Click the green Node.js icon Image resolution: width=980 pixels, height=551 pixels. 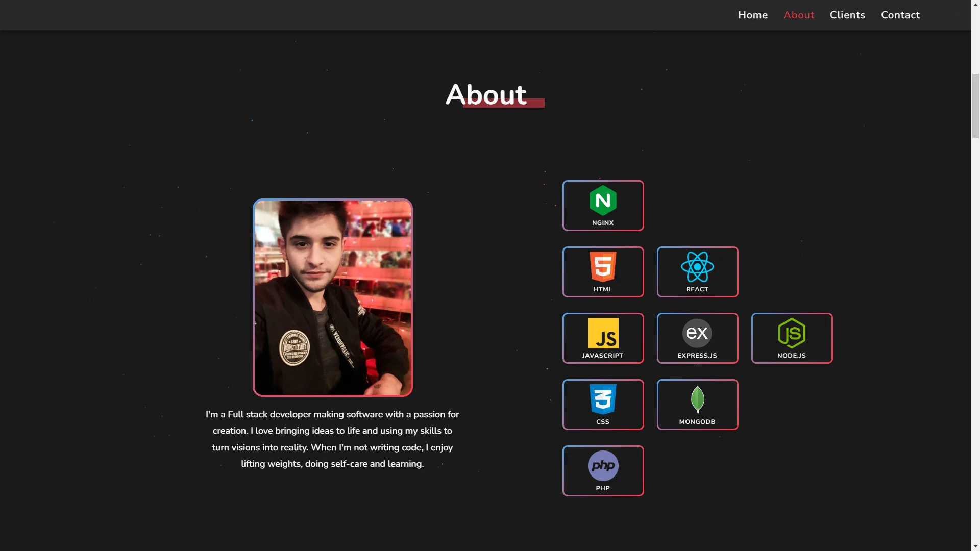(x=792, y=333)
